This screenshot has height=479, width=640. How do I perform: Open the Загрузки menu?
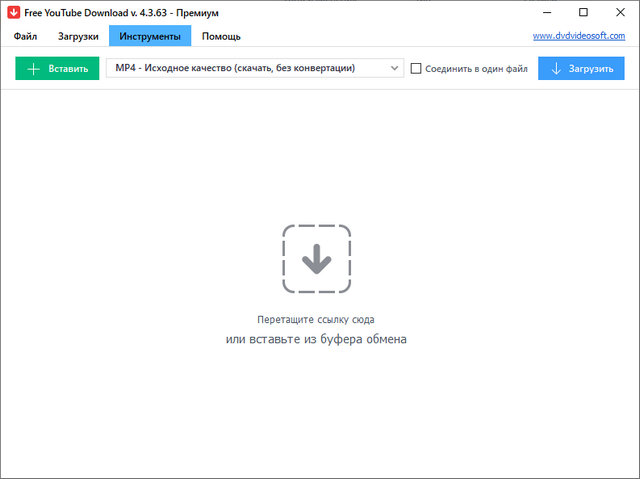[x=78, y=36]
